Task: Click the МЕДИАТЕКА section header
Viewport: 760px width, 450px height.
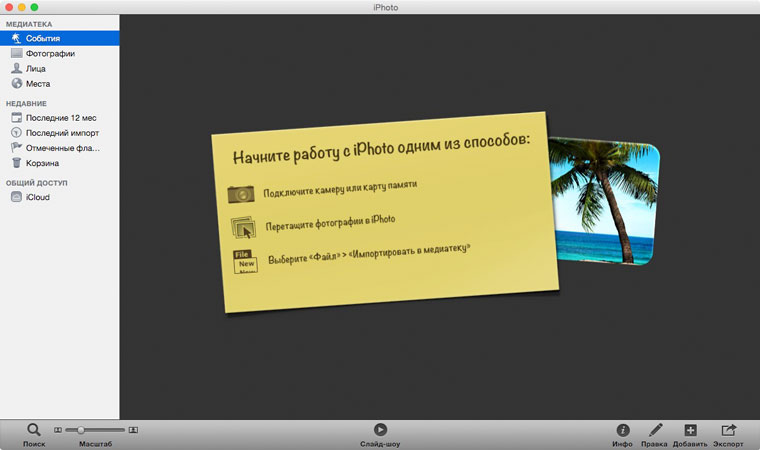Action: click(x=29, y=24)
